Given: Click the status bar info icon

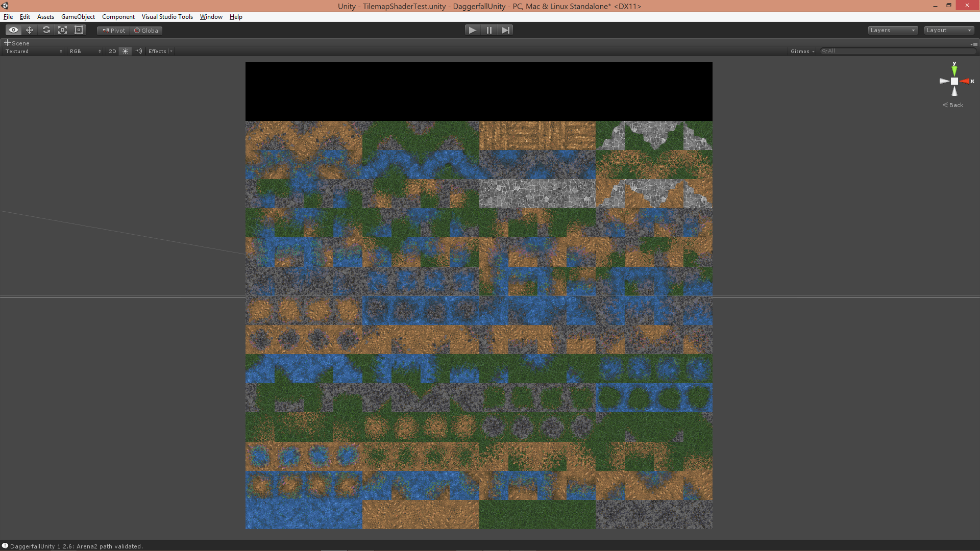Looking at the screenshot, I should [x=5, y=546].
